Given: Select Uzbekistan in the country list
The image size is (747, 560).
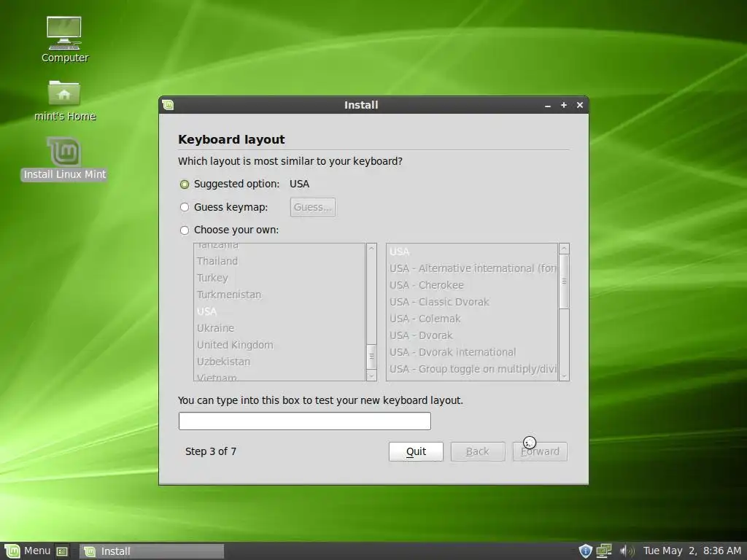Looking at the screenshot, I should [279, 362].
